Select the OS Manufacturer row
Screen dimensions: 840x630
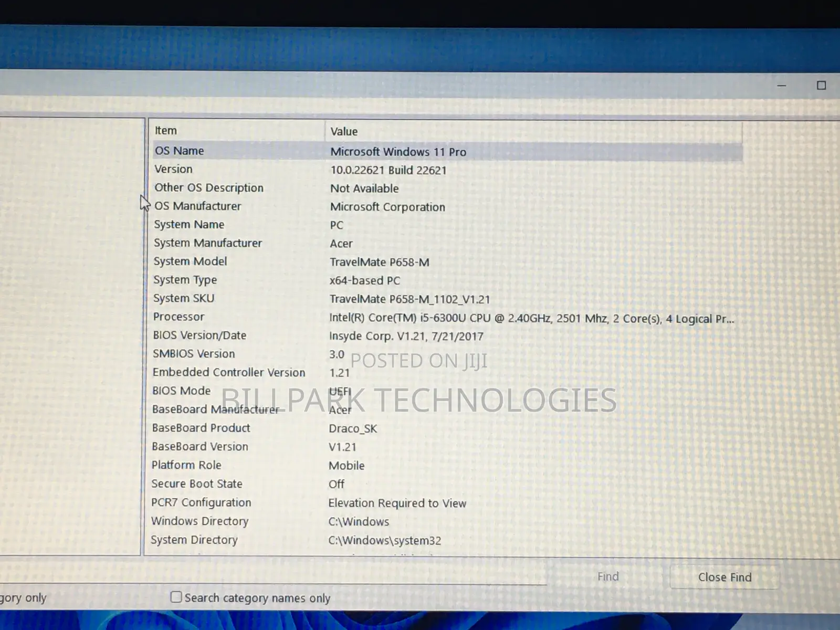point(447,206)
